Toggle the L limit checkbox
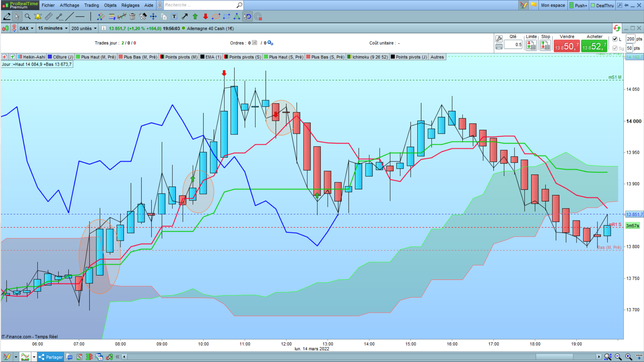 [615, 39]
